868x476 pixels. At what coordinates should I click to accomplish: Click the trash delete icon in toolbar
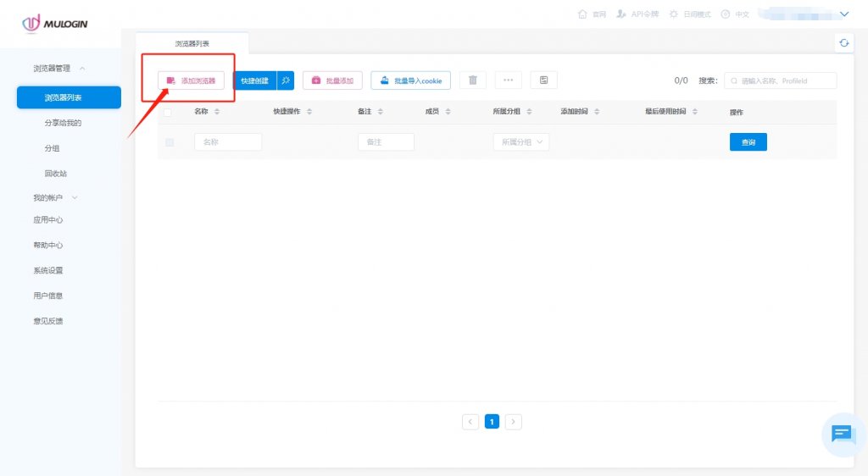point(473,80)
